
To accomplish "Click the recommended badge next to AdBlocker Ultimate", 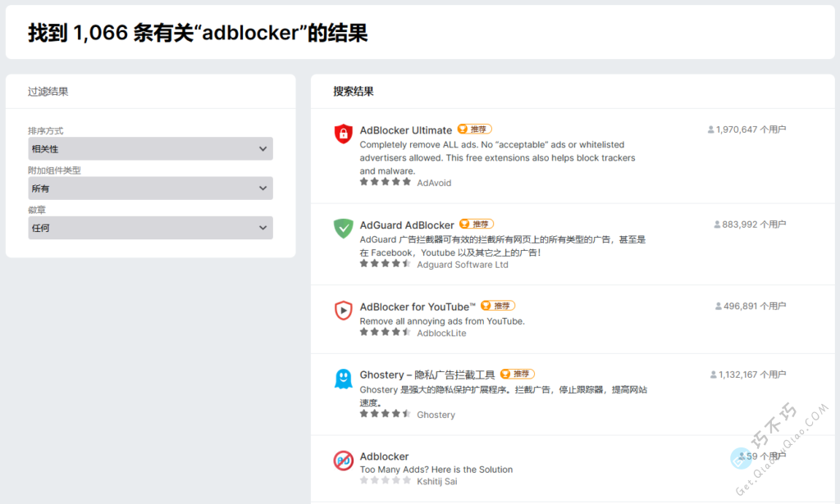I will coord(474,129).
